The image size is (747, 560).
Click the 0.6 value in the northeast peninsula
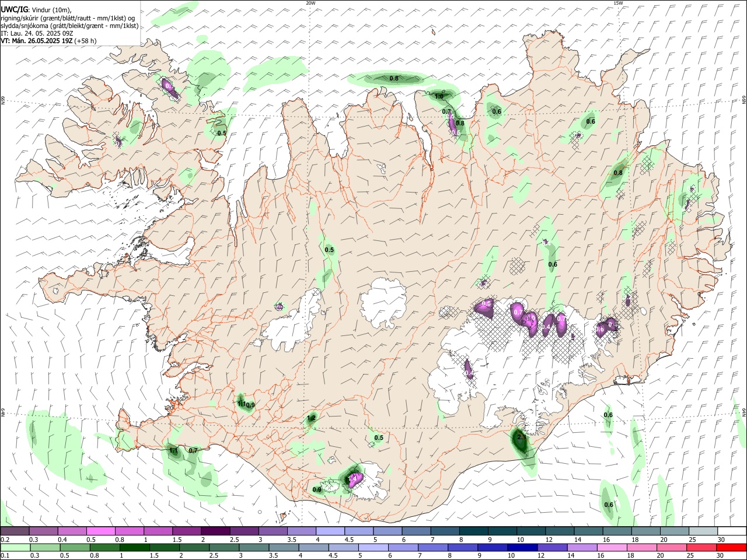(591, 121)
